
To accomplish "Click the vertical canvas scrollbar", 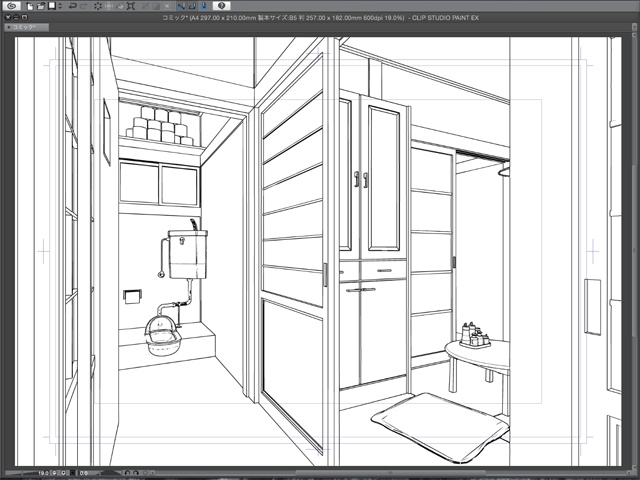I will 634,251.
